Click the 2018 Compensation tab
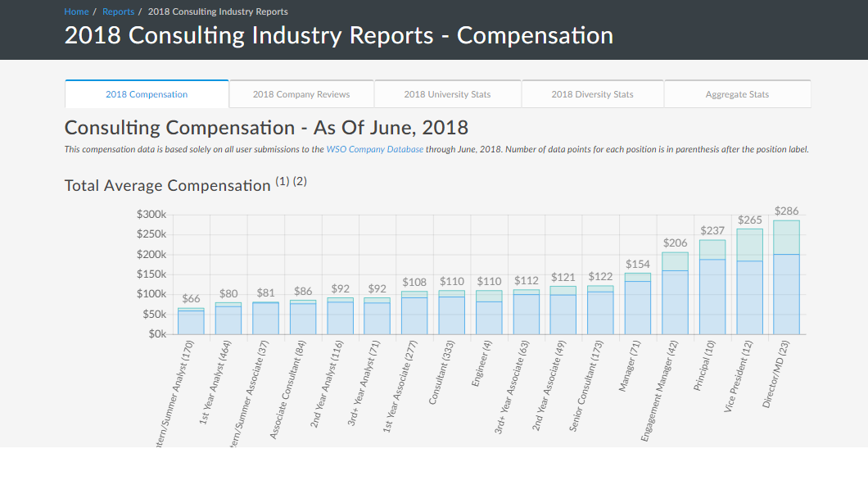868x503 pixels. (x=147, y=94)
